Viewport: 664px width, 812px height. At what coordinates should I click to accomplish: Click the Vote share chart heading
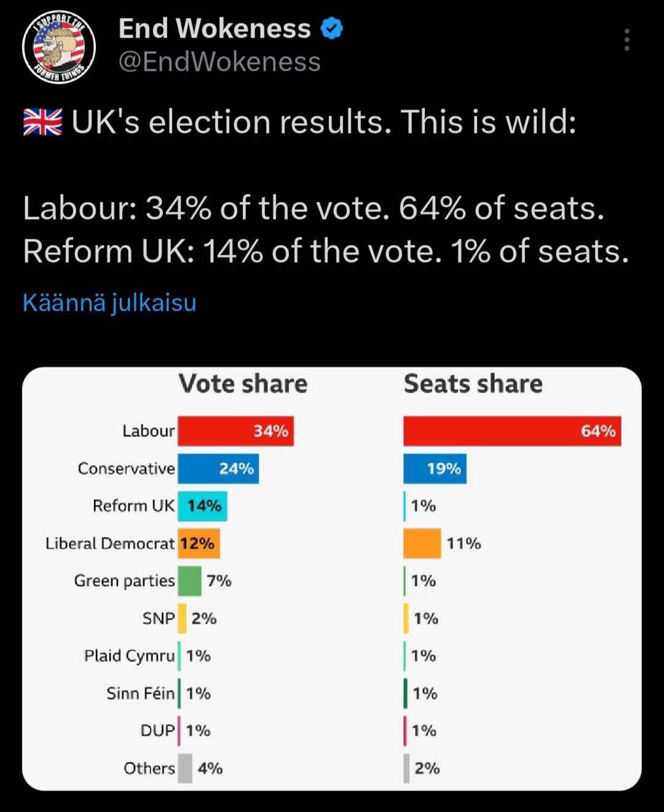click(243, 384)
